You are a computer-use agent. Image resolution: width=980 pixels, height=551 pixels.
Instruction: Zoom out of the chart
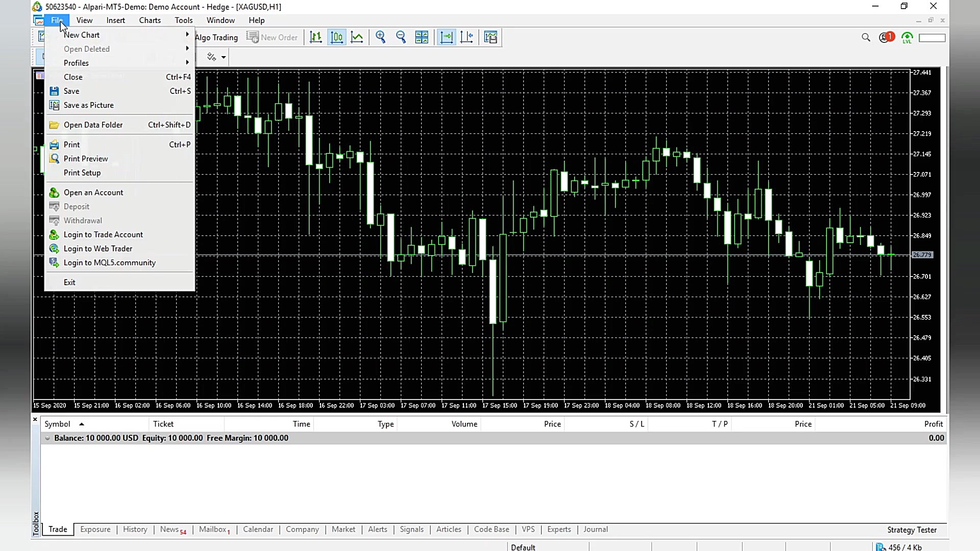[401, 37]
